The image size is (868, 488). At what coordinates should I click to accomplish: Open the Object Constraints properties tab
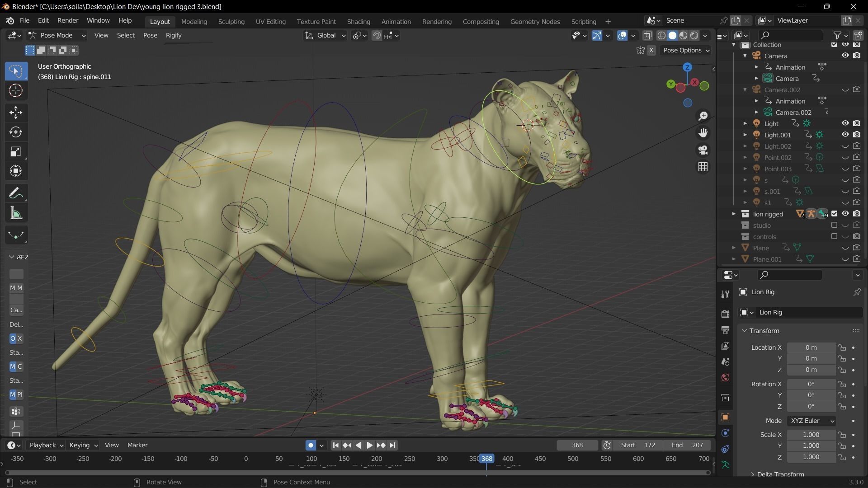726,449
